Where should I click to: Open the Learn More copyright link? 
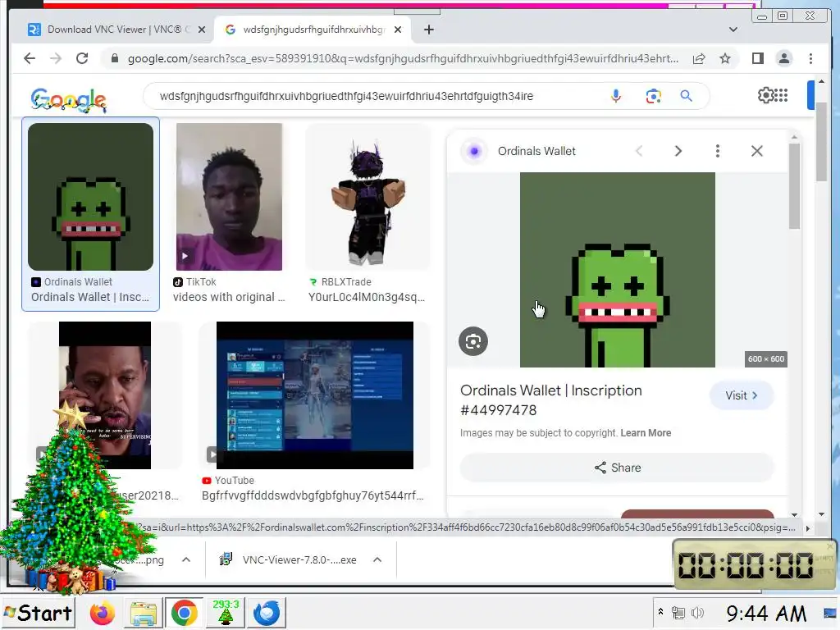(646, 433)
